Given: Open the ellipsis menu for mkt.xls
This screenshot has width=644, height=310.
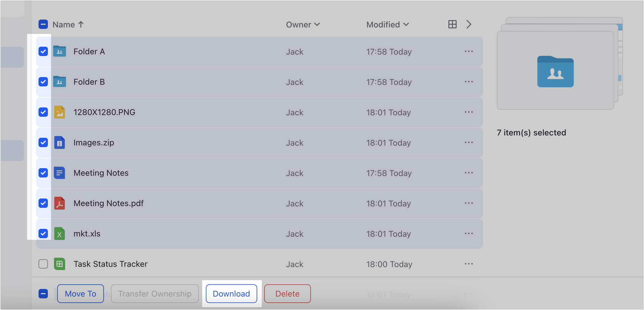Looking at the screenshot, I should tap(469, 234).
